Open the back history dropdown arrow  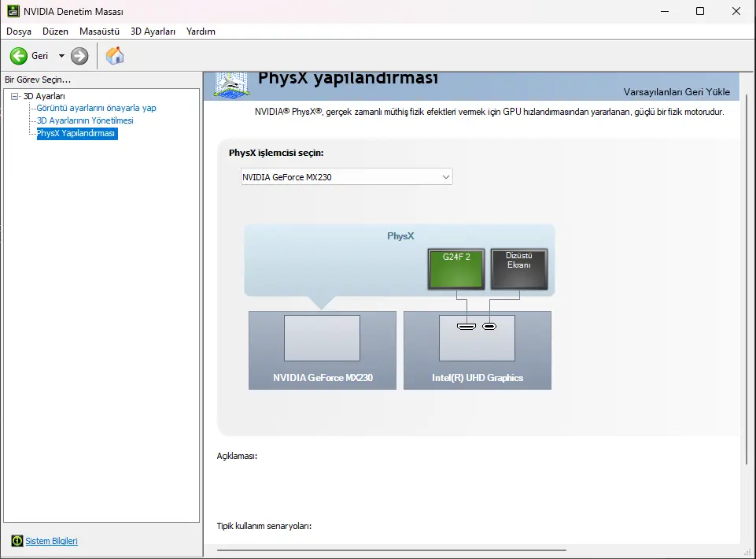[61, 56]
